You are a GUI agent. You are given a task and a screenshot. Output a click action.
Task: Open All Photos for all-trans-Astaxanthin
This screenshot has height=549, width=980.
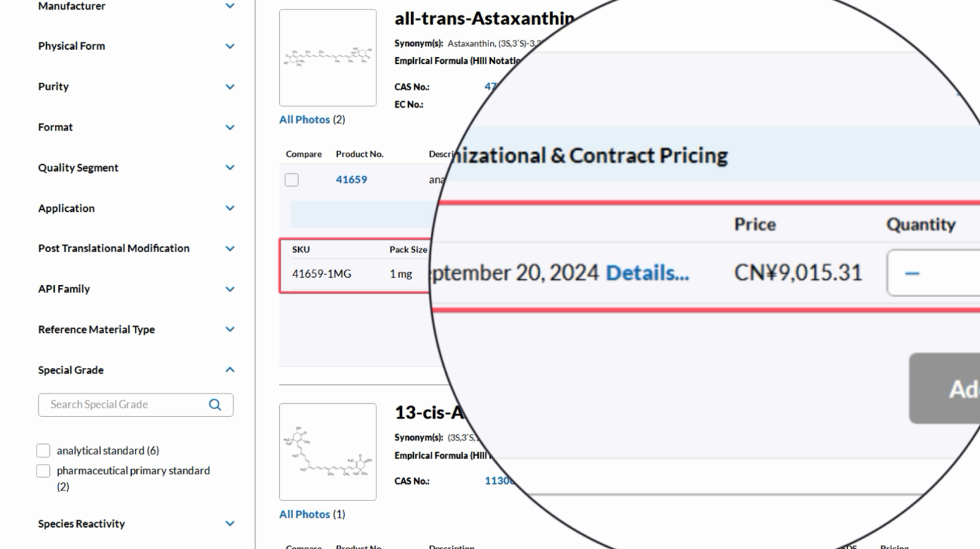click(x=305, y=119)
